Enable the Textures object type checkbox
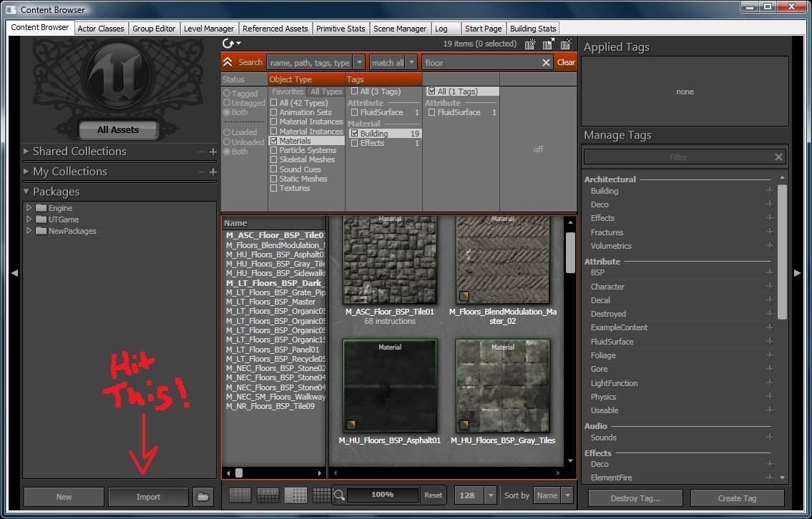 pyautogui.click(x=274, y=188)
